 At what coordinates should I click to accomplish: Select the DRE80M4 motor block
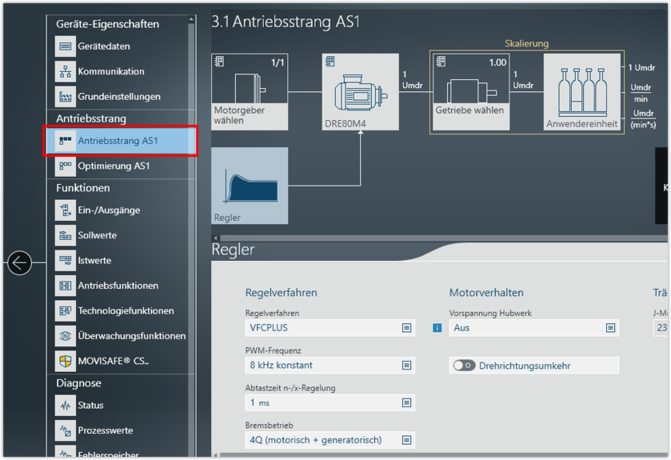click(x=360, y=92)
